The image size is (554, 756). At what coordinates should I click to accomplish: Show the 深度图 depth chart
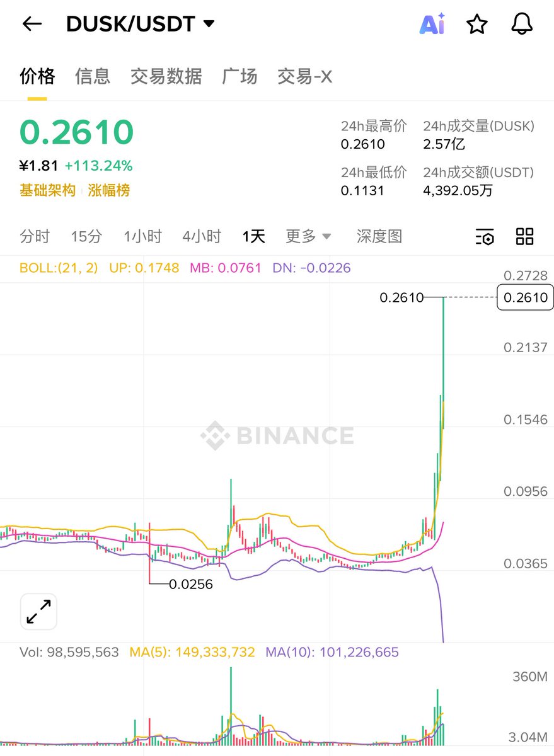[379, 237]
